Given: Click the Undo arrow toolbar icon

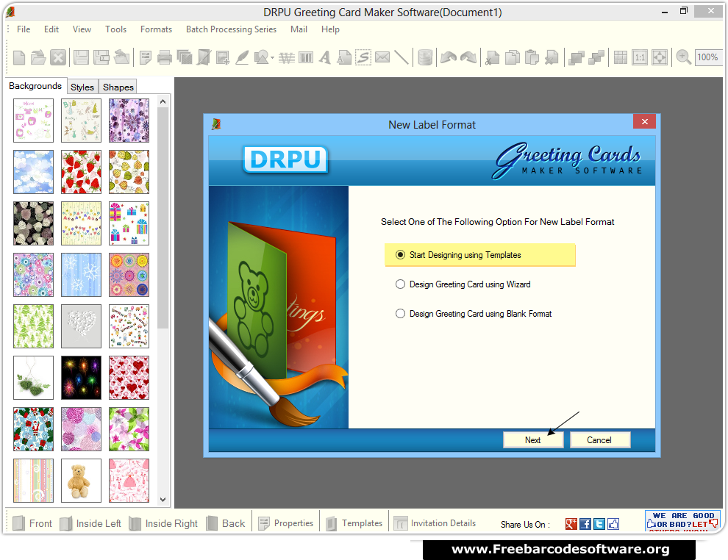Looking at the screenshot, I should tap(449, 57).
